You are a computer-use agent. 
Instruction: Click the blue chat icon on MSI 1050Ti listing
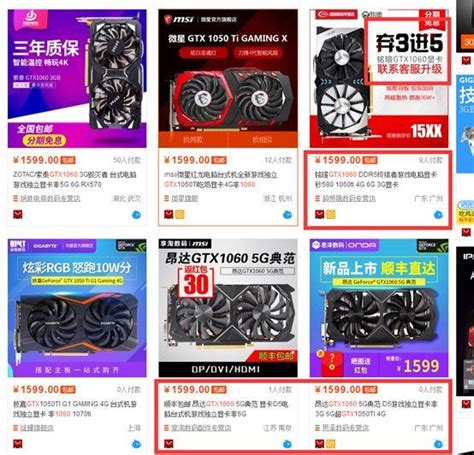tap(287, 214)
